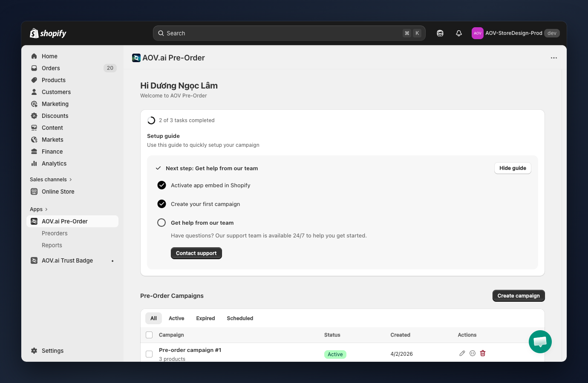The image size is (588, 383).
Task: Click the Analytics bar chart icon
Action: point(34,163)
